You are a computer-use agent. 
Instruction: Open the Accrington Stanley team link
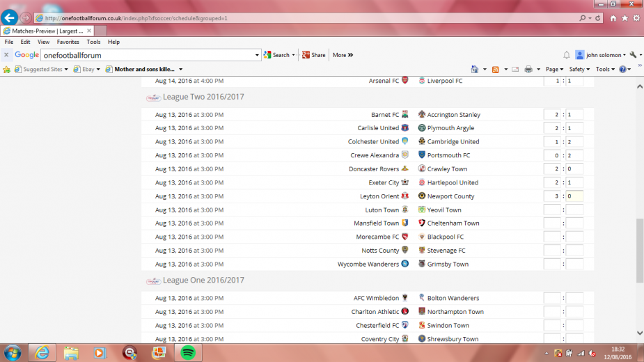point(453,115)
